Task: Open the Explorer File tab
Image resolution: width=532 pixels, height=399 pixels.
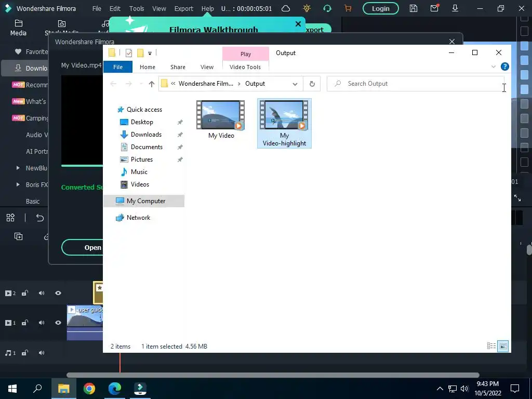Action: click(x=118, y=67)
